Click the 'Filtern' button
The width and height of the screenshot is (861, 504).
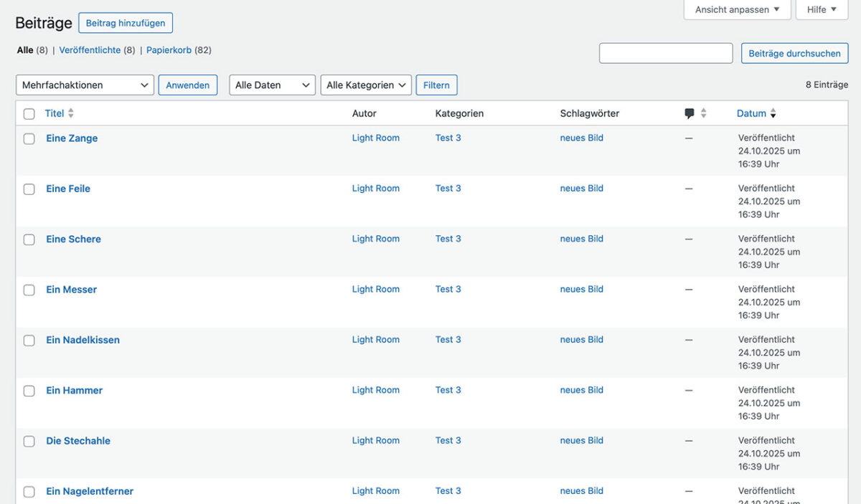436,85
